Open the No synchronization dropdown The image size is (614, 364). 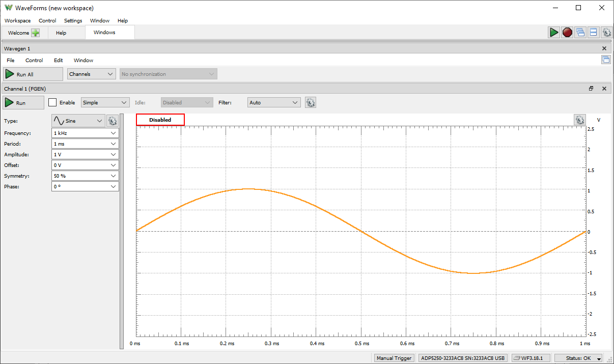[169, 74]
